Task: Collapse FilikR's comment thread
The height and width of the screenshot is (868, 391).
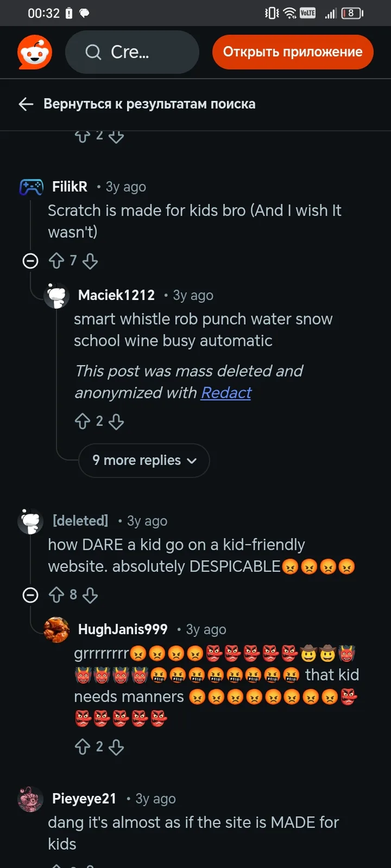Action: pos(30,261)
